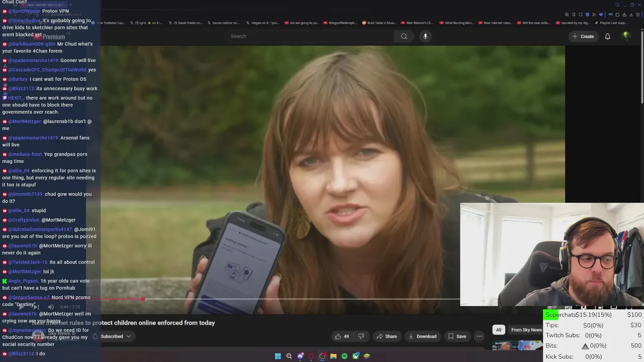Download the video
Viewport: 644px width, 362px height.
pos(422,336)
